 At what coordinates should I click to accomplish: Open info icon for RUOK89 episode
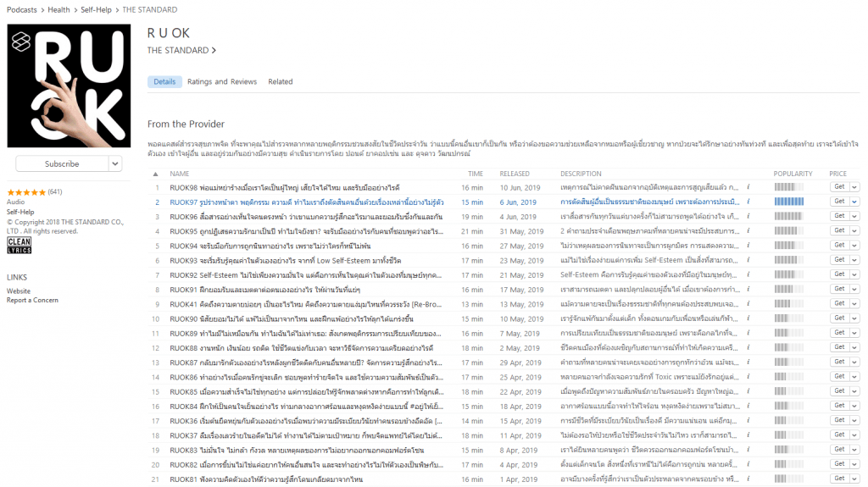[748, 333]
